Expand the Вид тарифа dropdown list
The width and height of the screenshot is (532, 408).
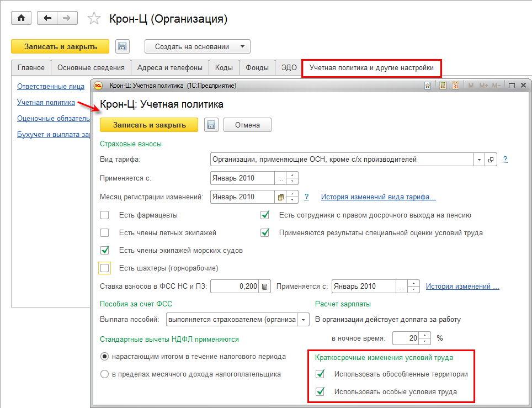478,160
